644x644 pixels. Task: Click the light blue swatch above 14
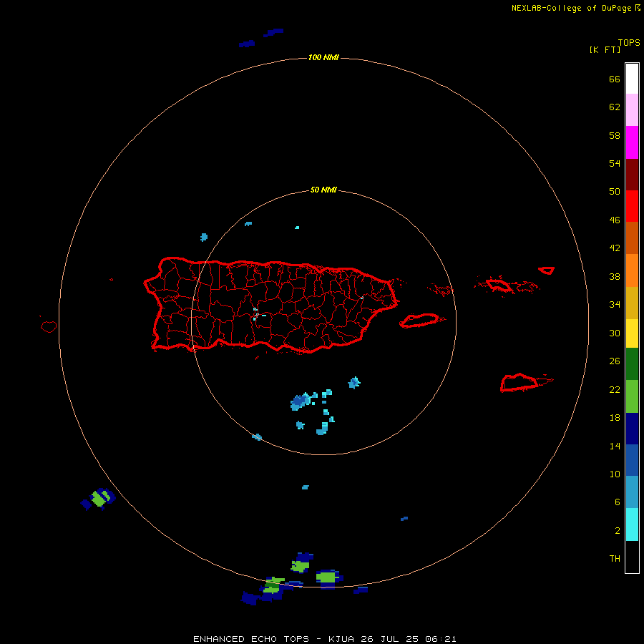click(x=632, y=492)
